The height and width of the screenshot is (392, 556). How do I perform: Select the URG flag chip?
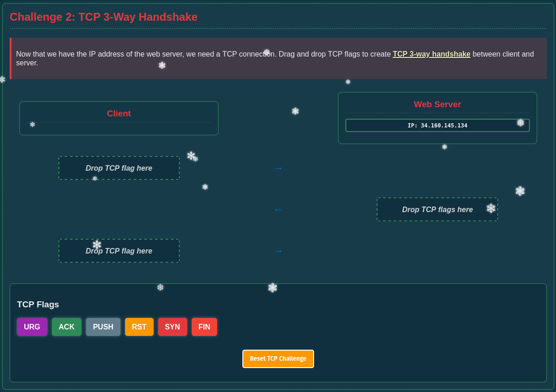coord(32,327)
